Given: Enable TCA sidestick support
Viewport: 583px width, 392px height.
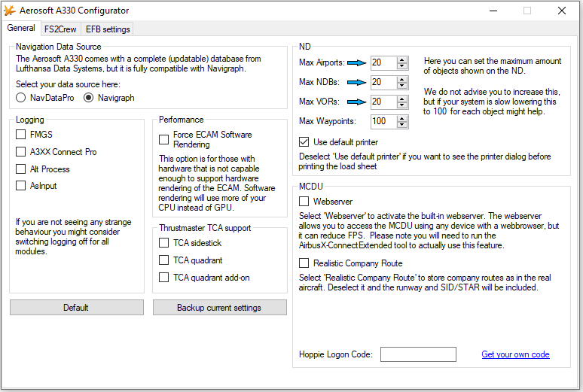Looking at the screenshot, I should click(x=163, y=242).
